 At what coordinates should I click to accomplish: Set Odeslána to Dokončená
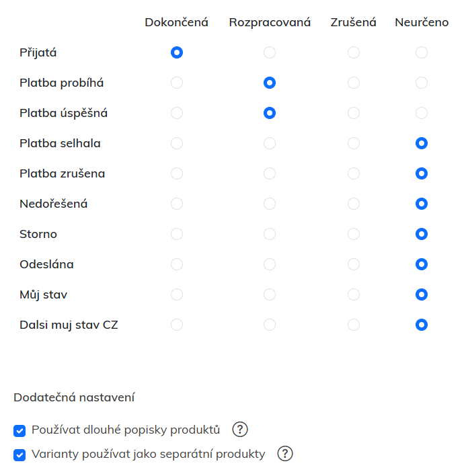(x=177, y=264)
